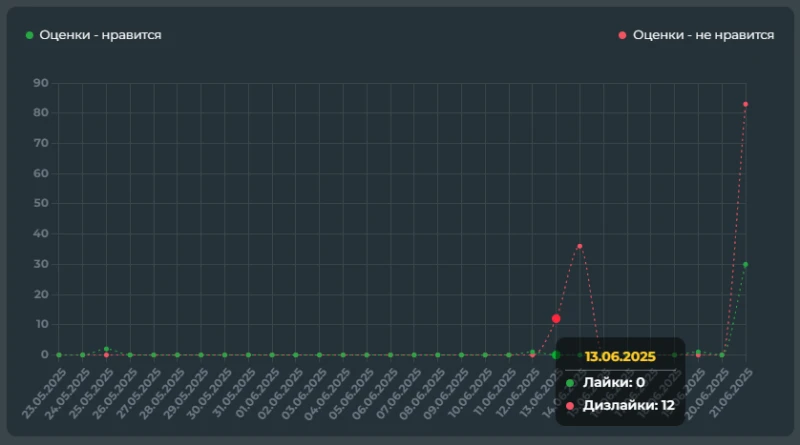Click the tooltip row 'Дизлайки: 12'

620,405
